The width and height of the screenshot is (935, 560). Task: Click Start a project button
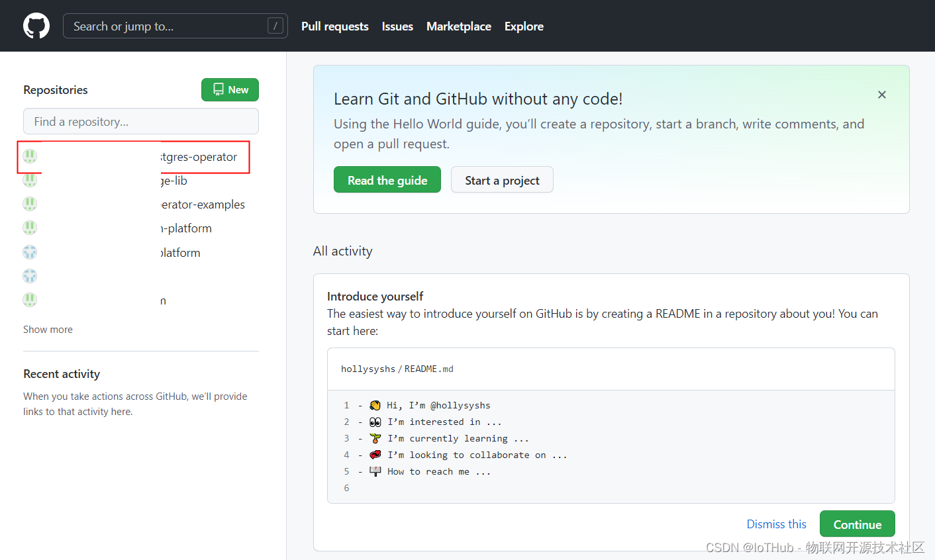pos(502,180)
